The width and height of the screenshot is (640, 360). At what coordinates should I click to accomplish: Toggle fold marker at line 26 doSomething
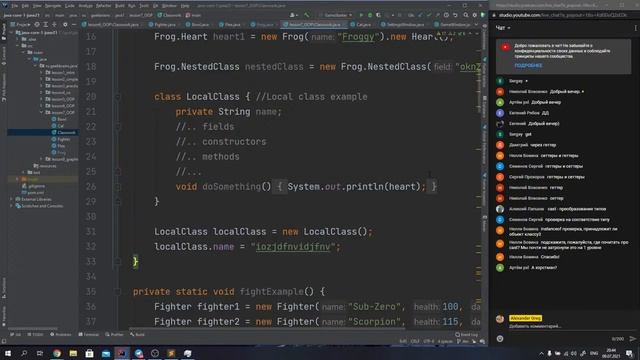click(118, 187)
